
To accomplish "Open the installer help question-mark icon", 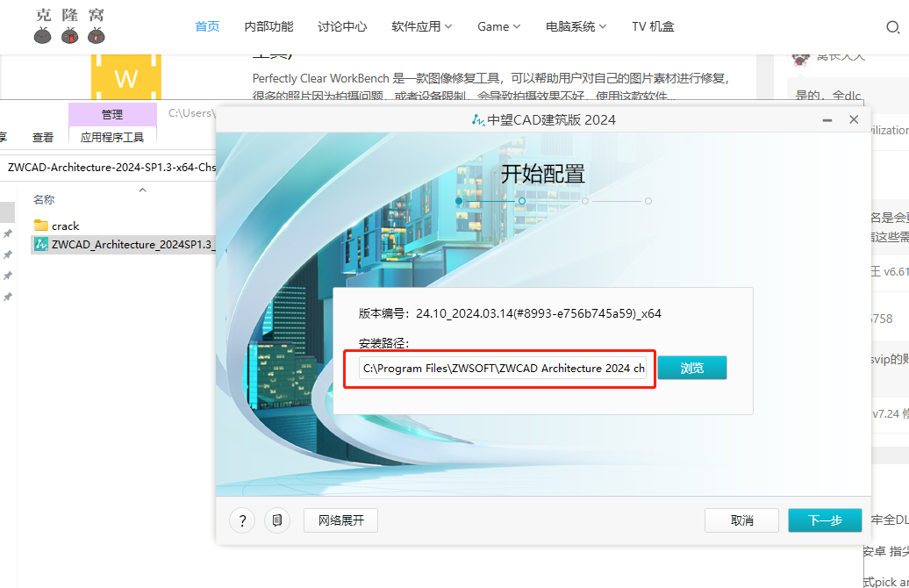I will tap(242, 520).
